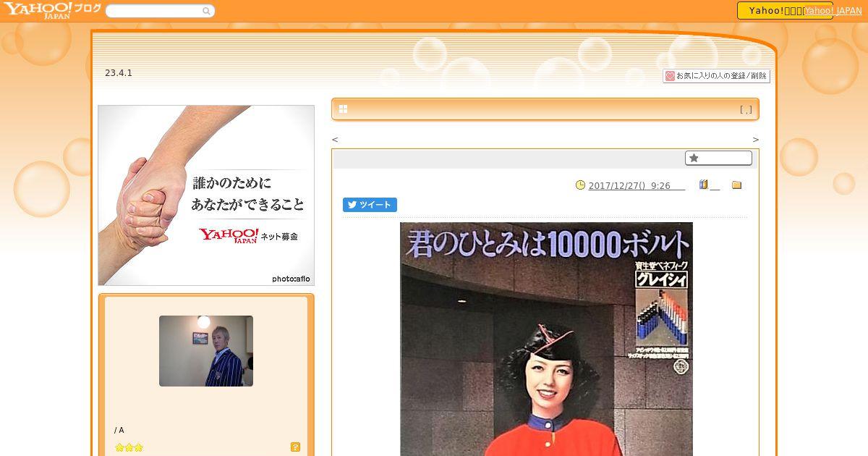Open the question mark help icon

295,447
